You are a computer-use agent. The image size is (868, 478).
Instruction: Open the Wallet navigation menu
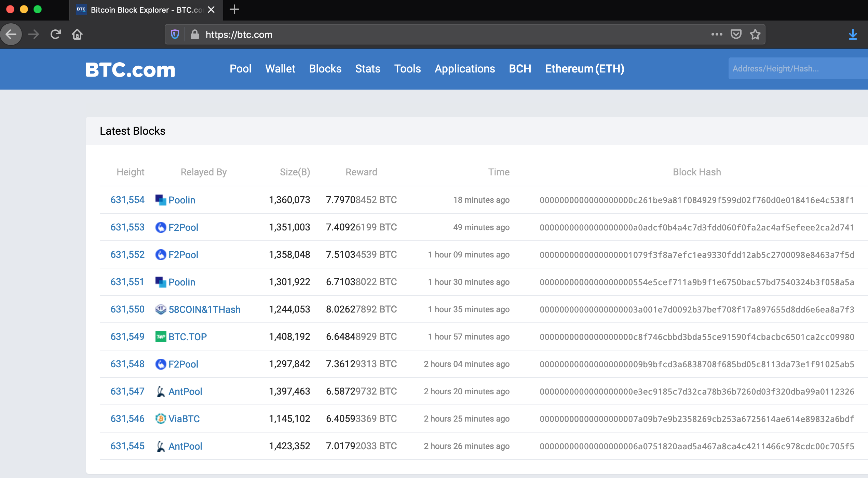pos(280,69)
